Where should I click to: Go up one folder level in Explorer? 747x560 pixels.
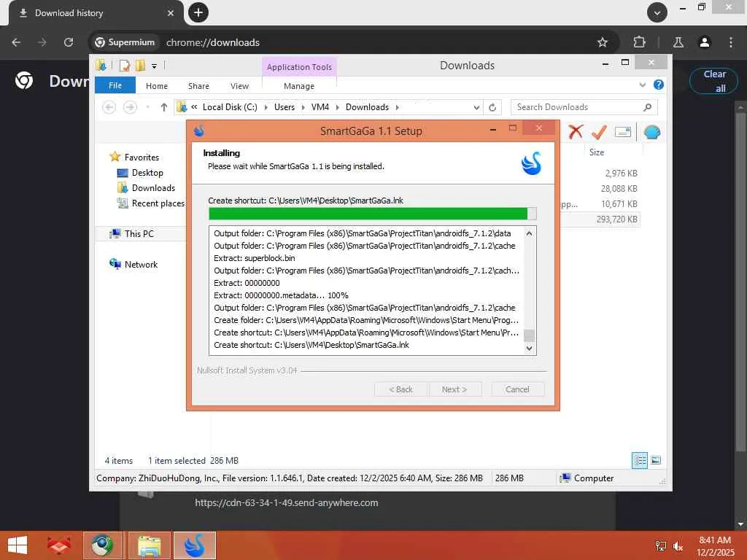[x=164, y=107]
